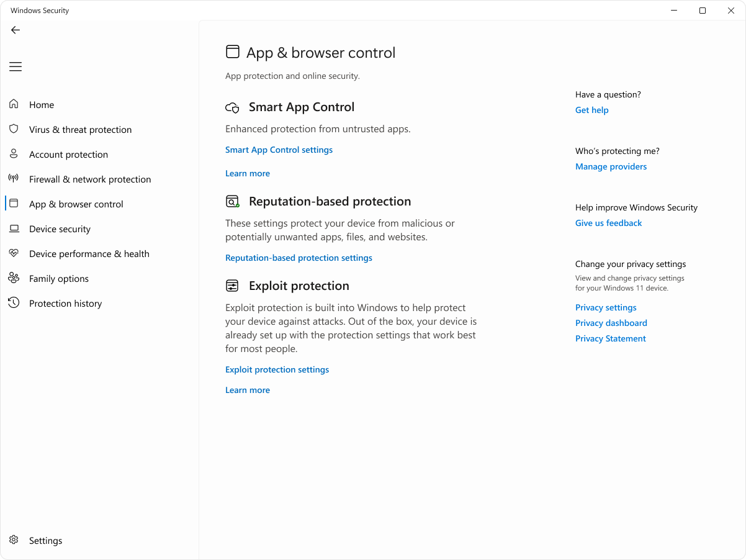Toggle the navigation pane with hamburger menu
Image resolution: width=746 pixels, height=560 pixels.
pyautogui.click(x=15, y=66)
